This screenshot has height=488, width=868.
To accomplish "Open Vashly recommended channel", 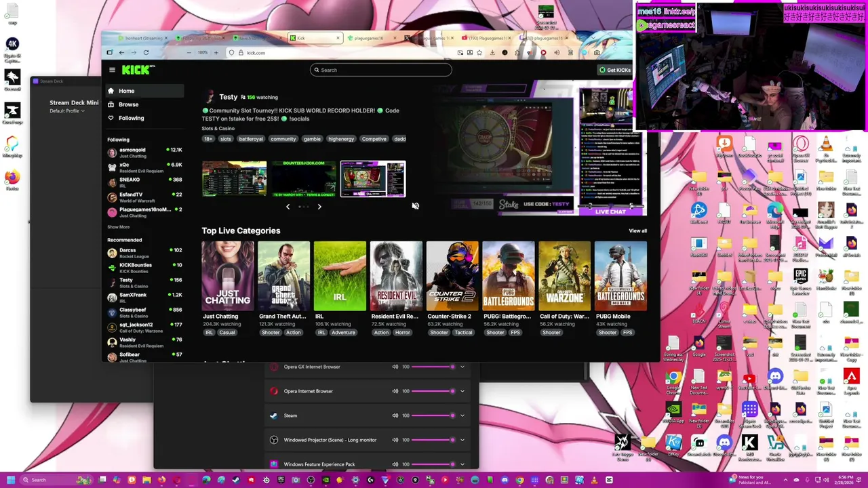I will [144, 342].
